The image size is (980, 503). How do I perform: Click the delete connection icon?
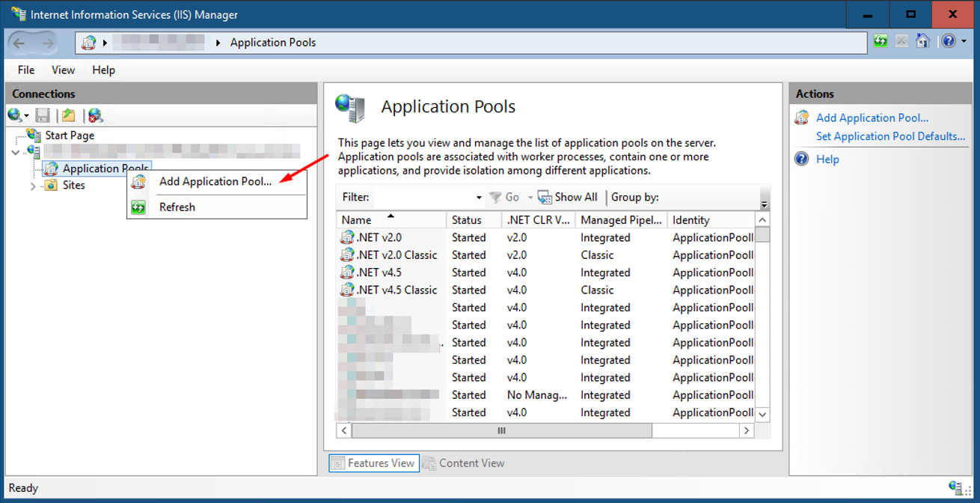click(x=95, y=115)
